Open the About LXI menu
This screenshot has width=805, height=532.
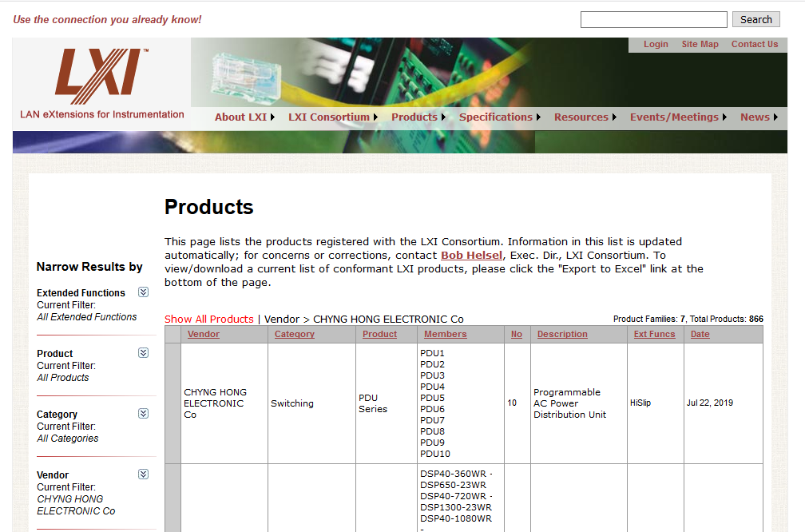(244, 117)
